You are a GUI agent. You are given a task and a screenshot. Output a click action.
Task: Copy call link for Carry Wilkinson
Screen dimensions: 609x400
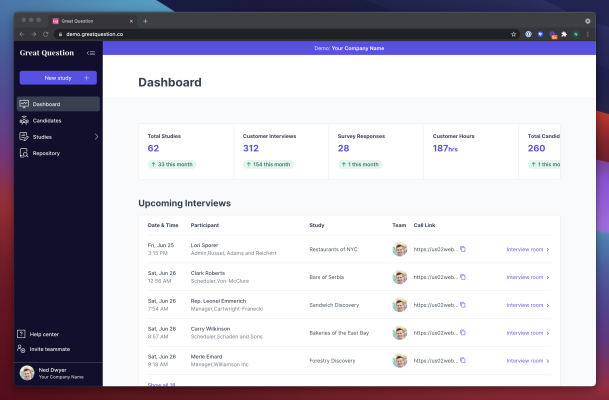[462, 332]
